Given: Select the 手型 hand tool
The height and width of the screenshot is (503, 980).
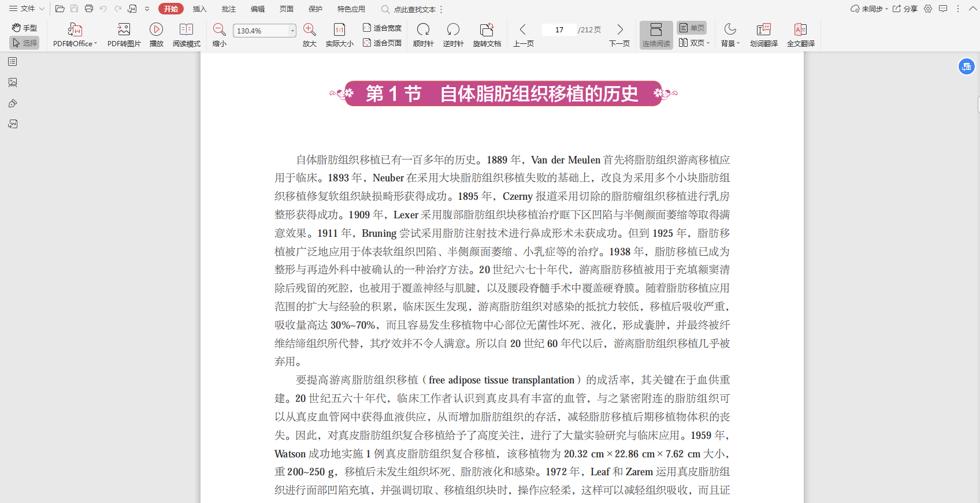Looking at the screenshot, I should pos(24,28).
